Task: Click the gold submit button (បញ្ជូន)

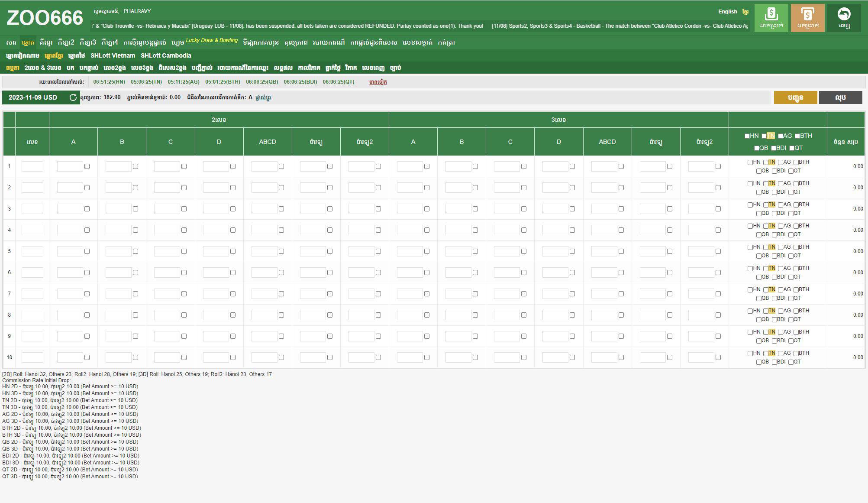Action: [x=795, y=97]
